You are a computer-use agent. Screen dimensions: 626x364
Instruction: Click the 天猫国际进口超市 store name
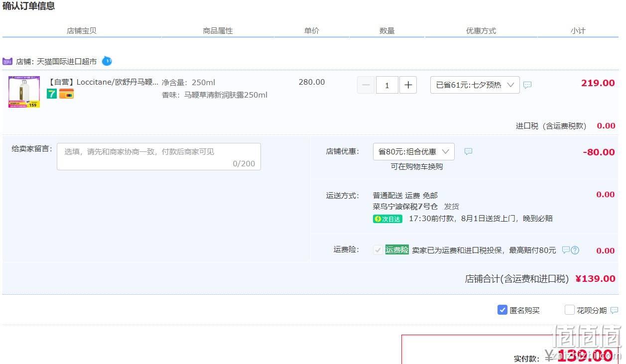(67, 62)
